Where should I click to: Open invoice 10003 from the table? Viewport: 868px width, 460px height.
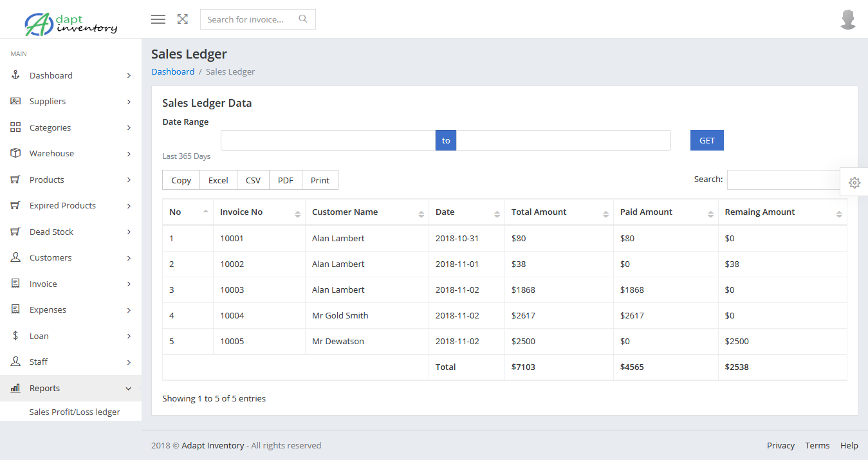pos(232,290)
